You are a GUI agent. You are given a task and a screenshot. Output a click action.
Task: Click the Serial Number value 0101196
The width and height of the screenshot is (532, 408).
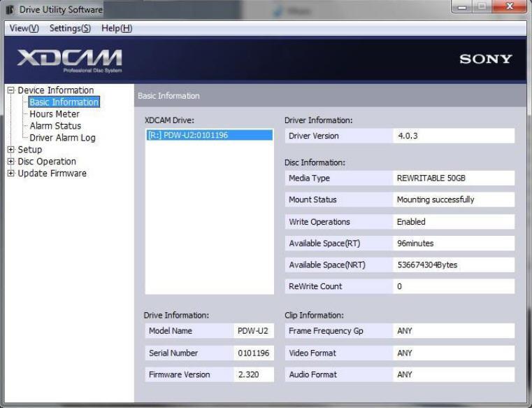coord(253,353)
